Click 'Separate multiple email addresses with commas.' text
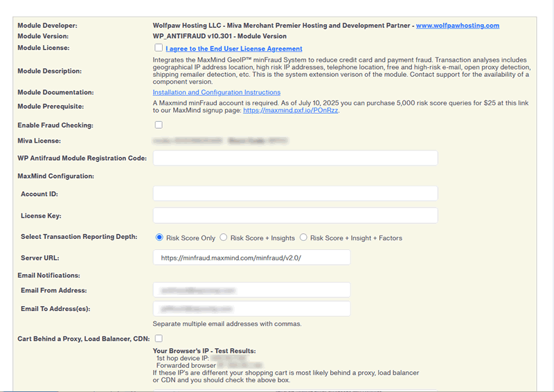The width and height of the screenshot is (554, 392). (x=227, y=323)
